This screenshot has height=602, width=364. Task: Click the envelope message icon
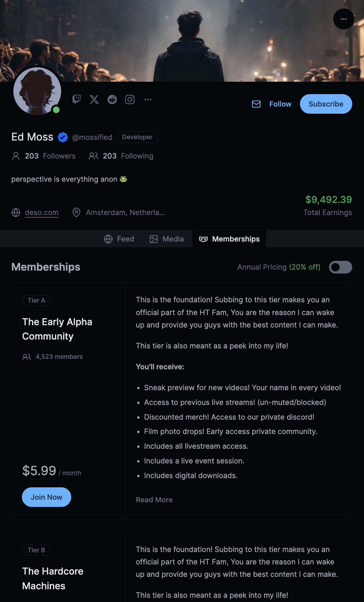click(256, 104)
